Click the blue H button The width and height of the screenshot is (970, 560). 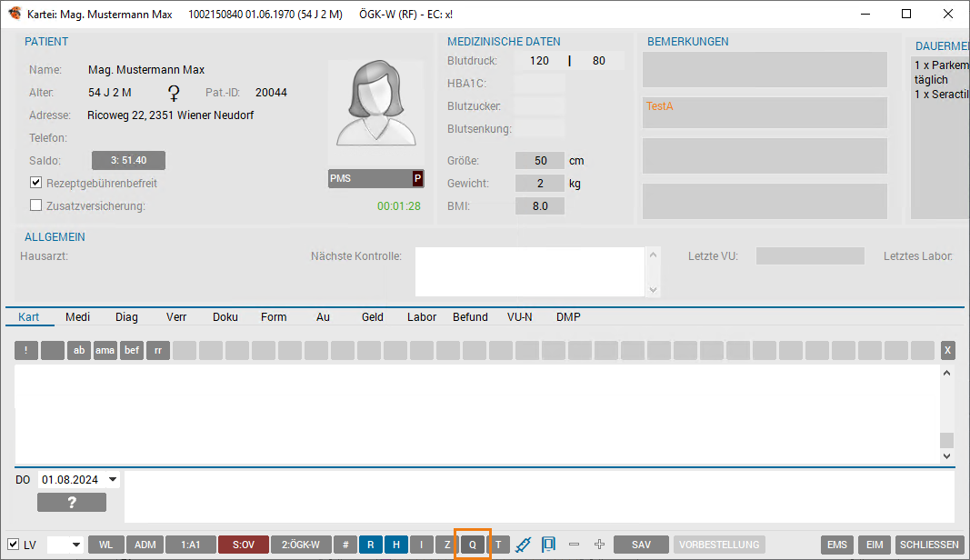396,545
